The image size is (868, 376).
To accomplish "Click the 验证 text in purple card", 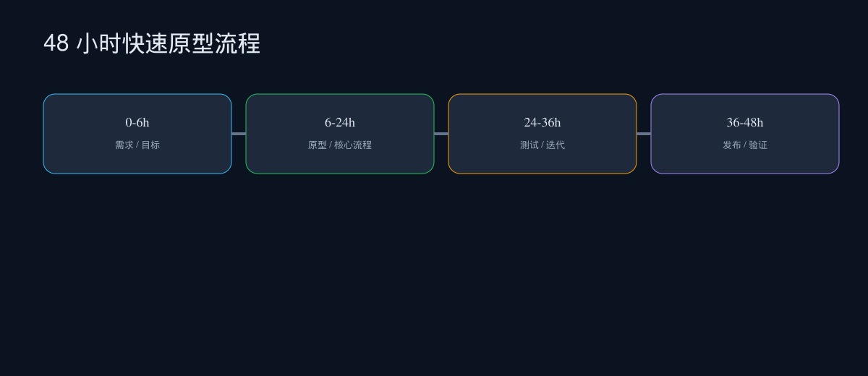I will (758, 145).
